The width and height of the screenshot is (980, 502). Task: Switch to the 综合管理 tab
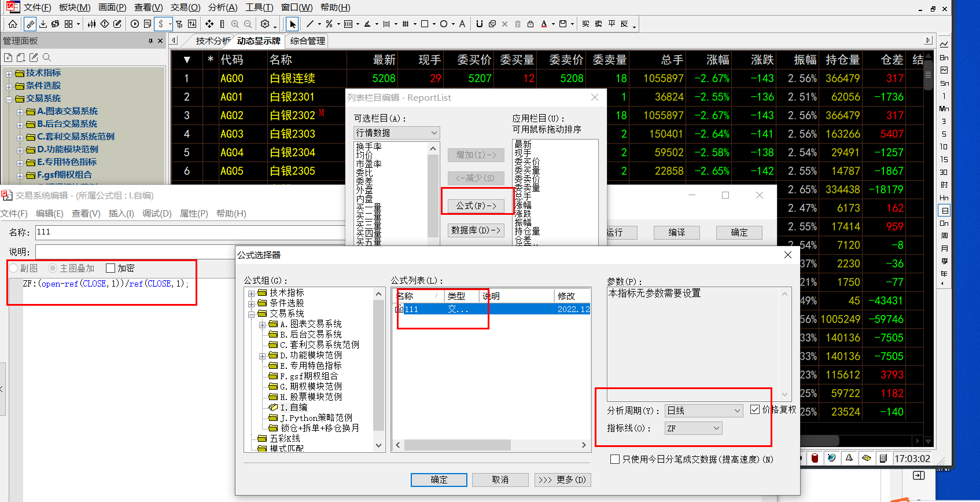308,41
